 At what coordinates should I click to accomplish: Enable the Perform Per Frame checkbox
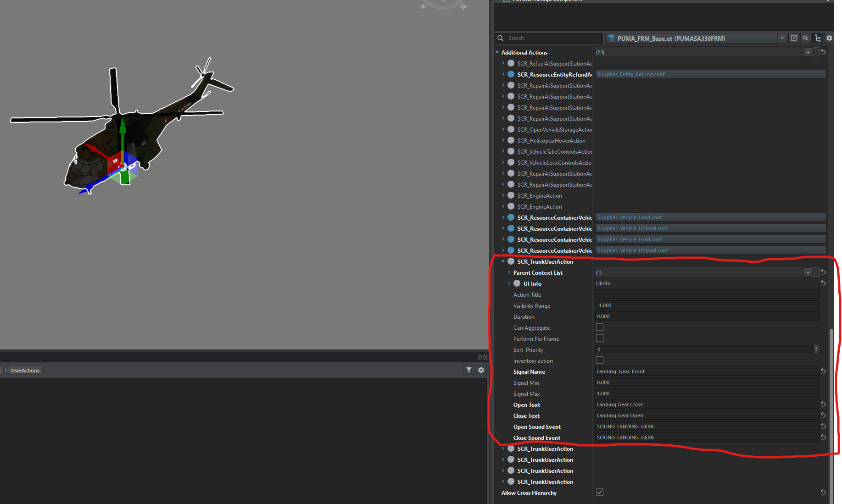click(x=600, y=338)
